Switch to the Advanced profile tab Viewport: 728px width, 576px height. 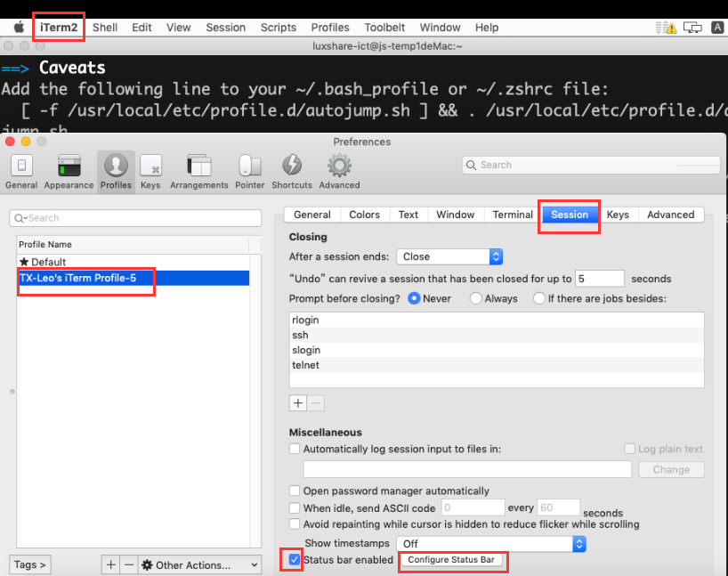coord(671,215)
